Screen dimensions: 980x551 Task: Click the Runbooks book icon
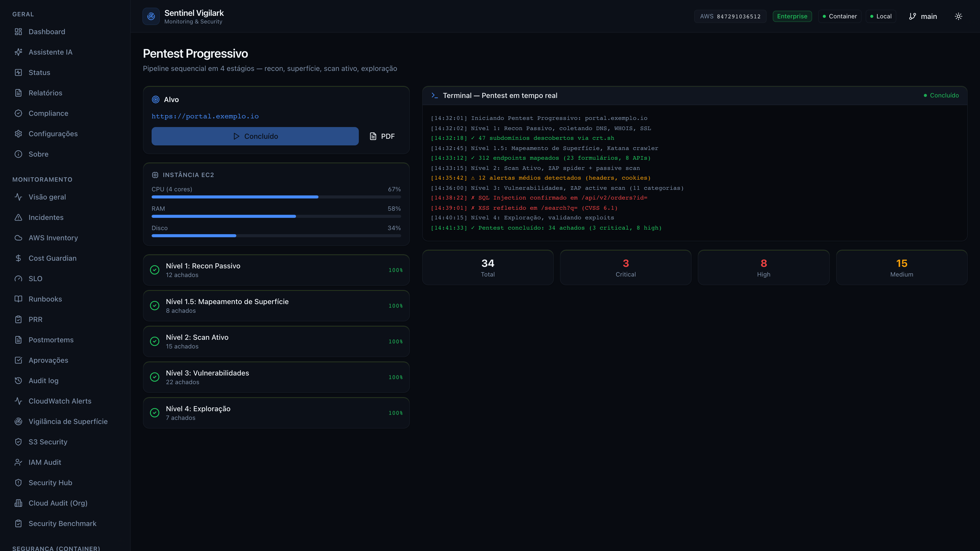(18, 299)
